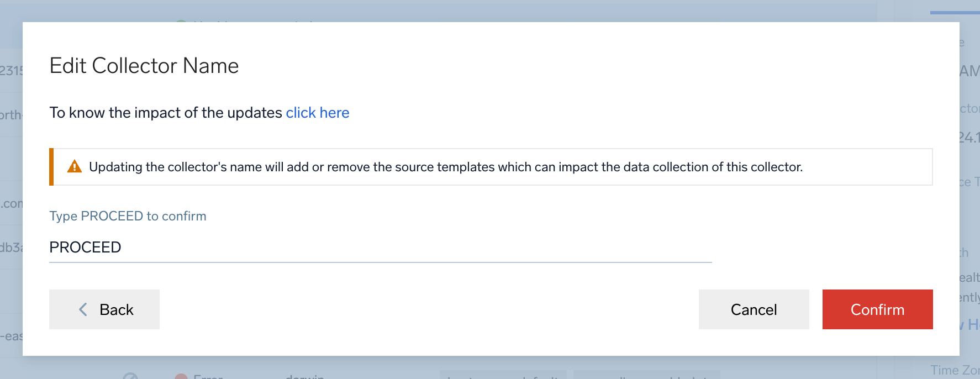Click 'To know the impact of the updates' text
The height and width of the screenshot is (379, 980).
166,113
